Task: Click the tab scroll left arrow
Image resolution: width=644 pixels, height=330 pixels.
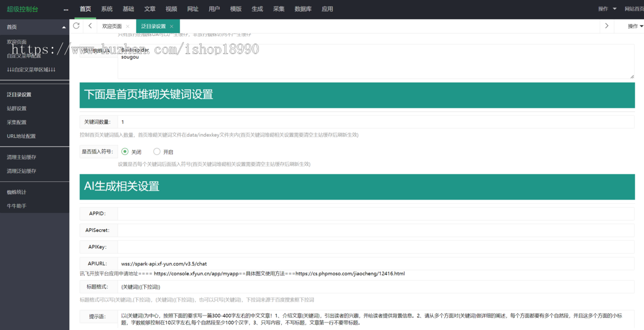Action: 90,26
